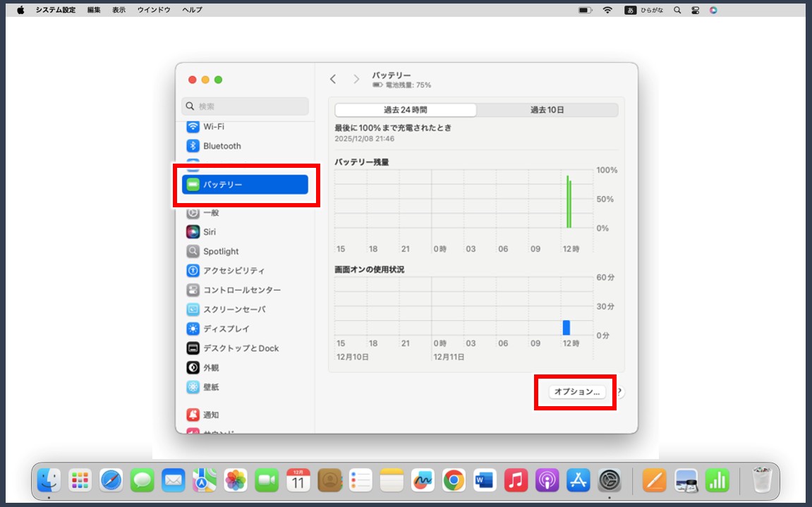Open 通知 (Notifications) settings

pyautogui.click(x=215, y=415)
